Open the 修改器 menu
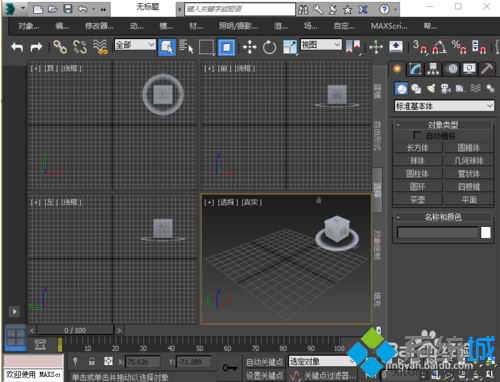The width and height of the screenshot is (500, 382). coord(99,26)
